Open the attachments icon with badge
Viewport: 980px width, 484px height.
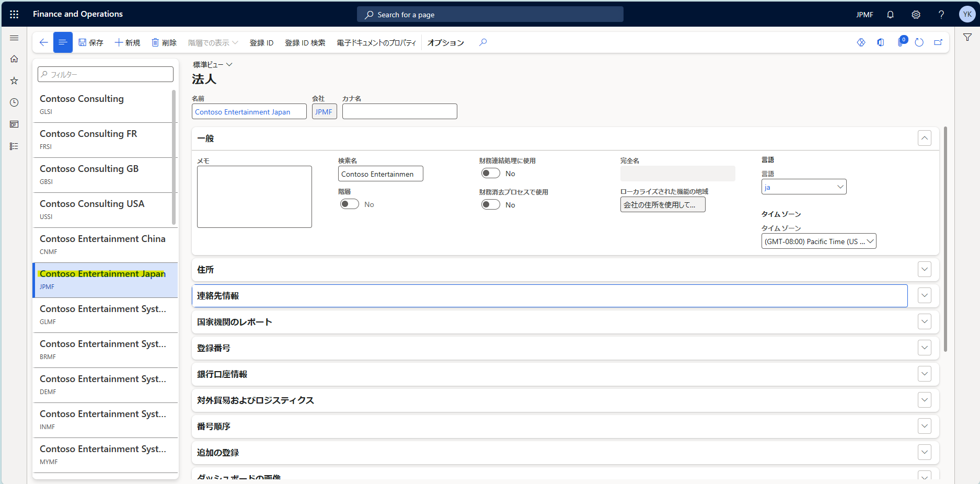(901, 42)
